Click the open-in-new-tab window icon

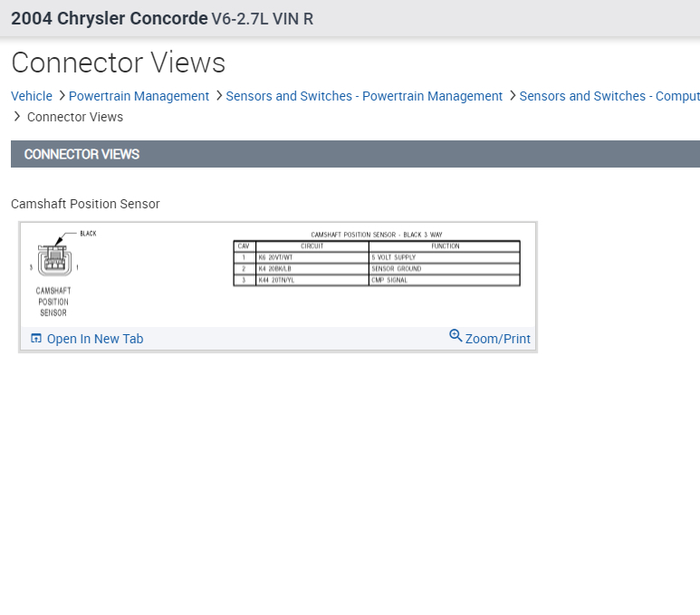[36, 339]
